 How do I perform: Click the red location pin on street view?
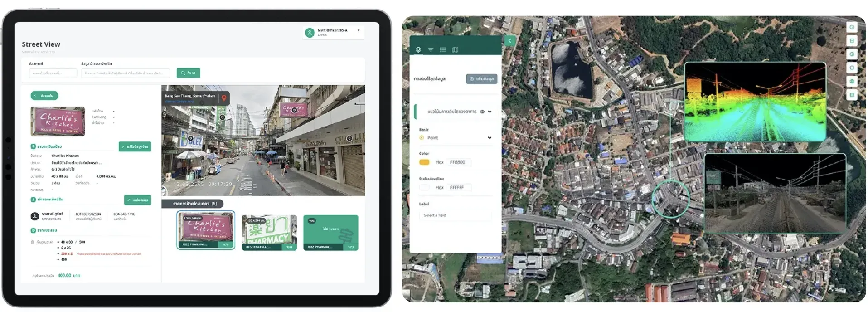pyautogui.click(x=224, y=97)
